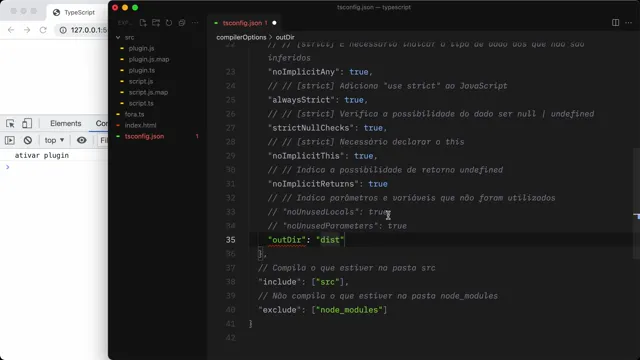Switch to DevTools Console tab
Screen dimensions: 640x360
pyautogui.click(x=102, y=123)
